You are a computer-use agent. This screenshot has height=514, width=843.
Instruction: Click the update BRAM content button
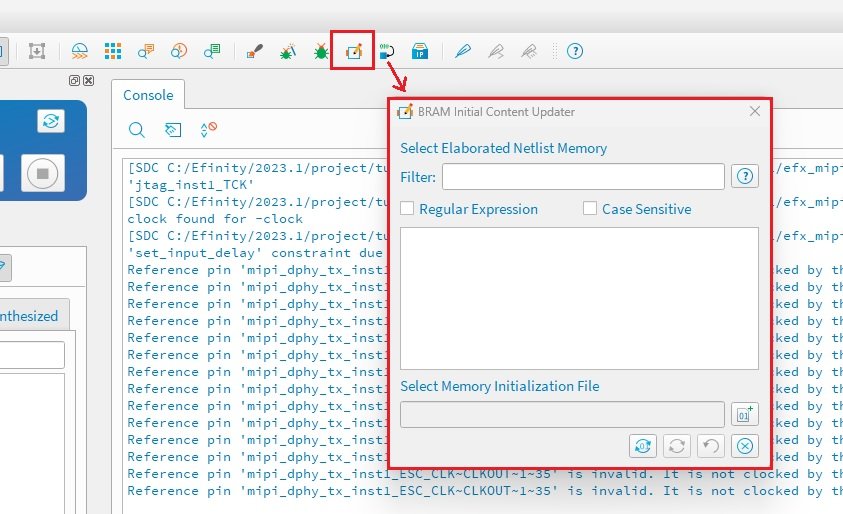point(643,446)
